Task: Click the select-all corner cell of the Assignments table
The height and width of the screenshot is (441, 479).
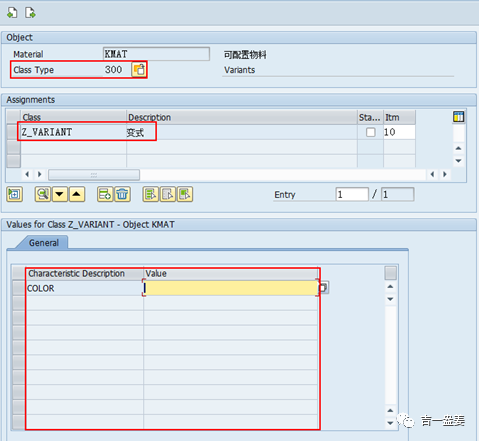Action: tap(13, 117)
